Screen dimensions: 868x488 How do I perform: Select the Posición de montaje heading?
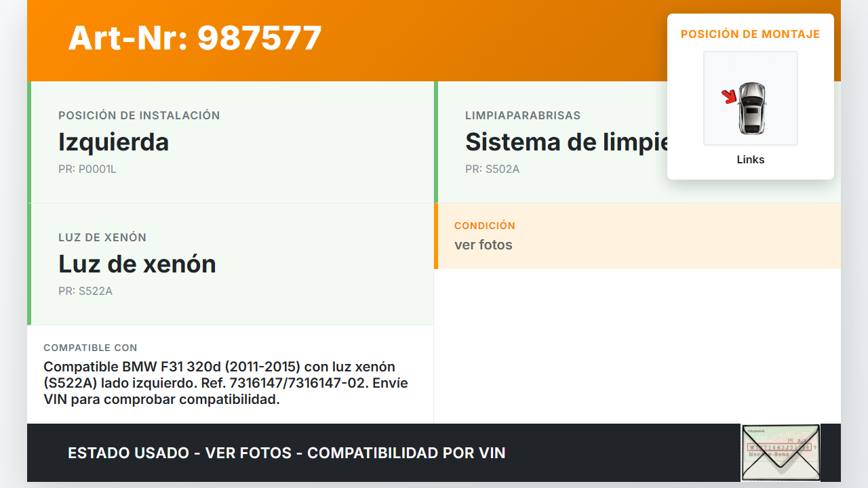pos(751,34)
